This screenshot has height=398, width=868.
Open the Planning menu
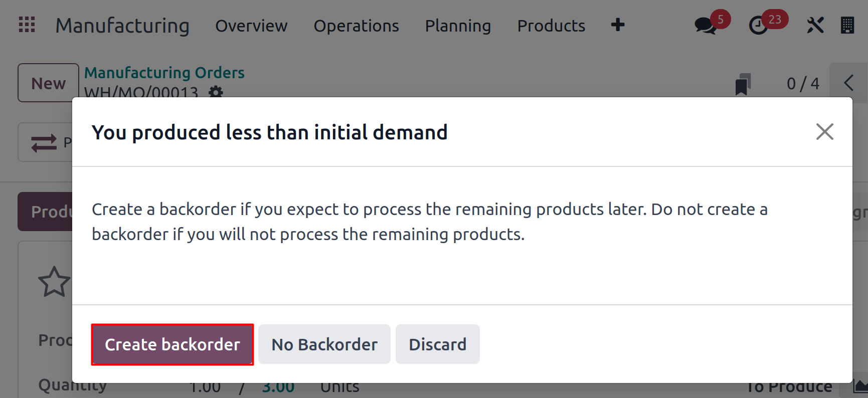tap(458, 26)
